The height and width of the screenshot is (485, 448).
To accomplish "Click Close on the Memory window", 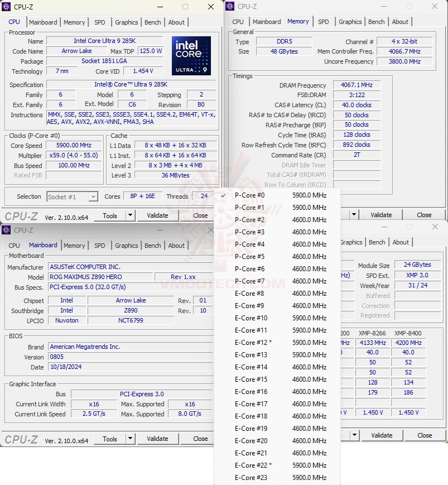I will 423,214.
